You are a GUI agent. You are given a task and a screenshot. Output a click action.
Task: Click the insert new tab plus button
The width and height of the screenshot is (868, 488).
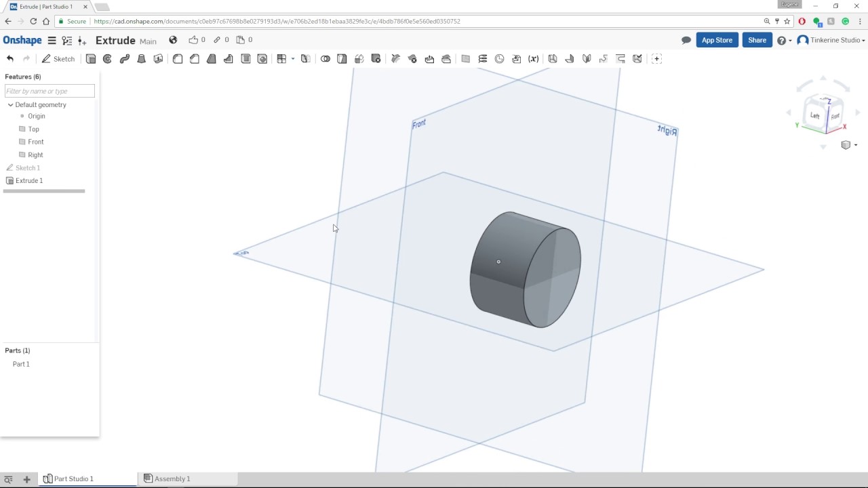click(26, 479)
